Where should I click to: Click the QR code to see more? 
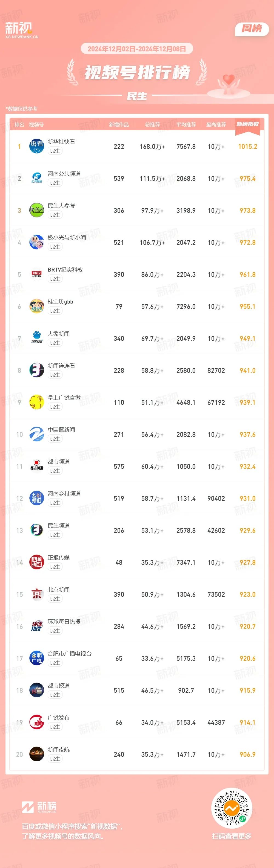pyautogui.click(x=232, y=808)
